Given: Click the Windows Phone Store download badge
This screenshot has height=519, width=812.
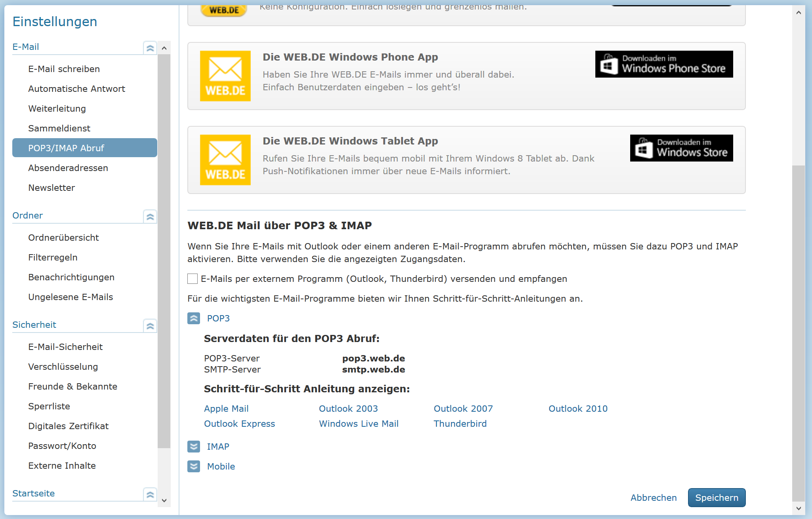Looking at the screenshot, I should pyautogui.click(x=664, y=64).
